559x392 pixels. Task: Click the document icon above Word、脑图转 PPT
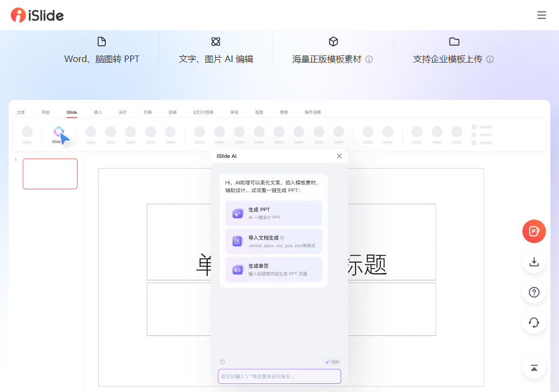[101, 42]
